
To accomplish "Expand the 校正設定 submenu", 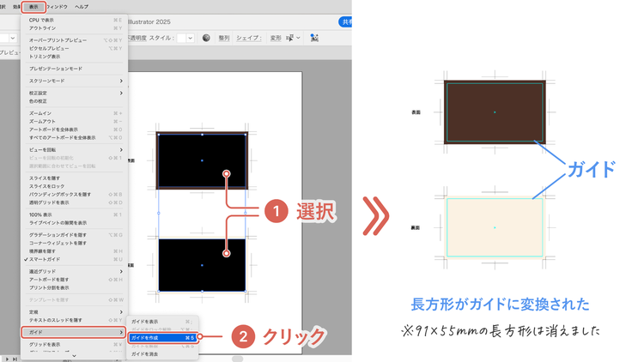I will (x=75, y=94).
